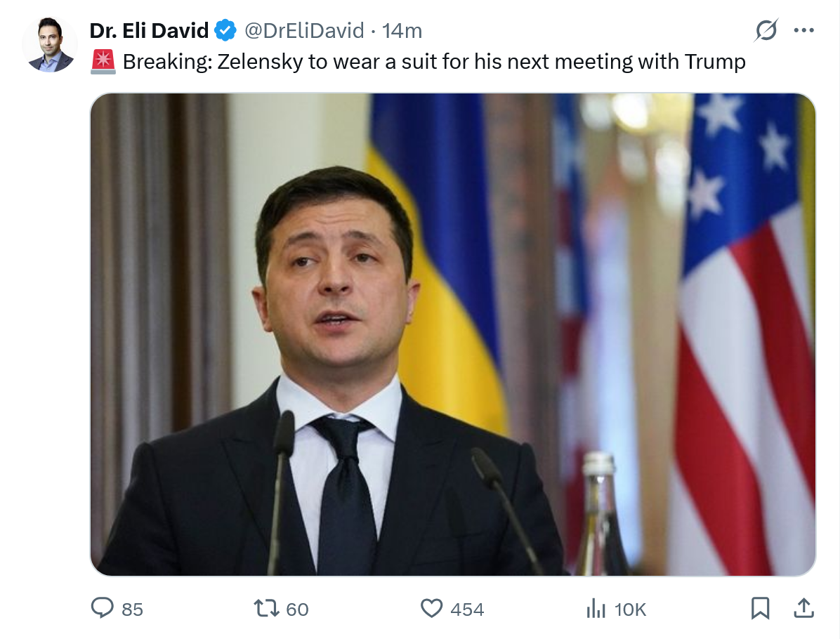Click the Dr. Eli David display name
Image resolution: width=840 pixels, height=639 pixels.
(x=149, y=31)
